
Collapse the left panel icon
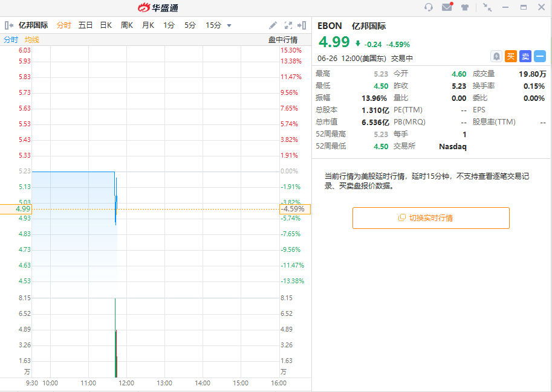pos(9,25)
